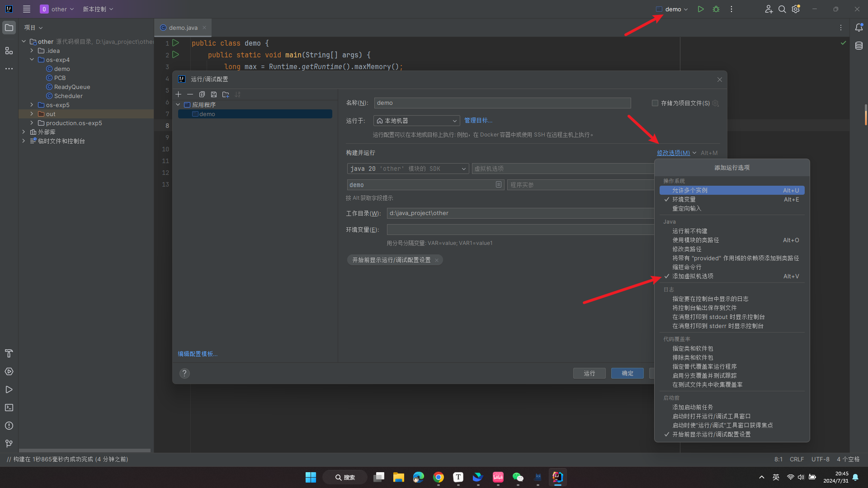The height and width of the screenshot is (488, 868).
Task: Open the Git tool window icon
Action: point(9,444)
